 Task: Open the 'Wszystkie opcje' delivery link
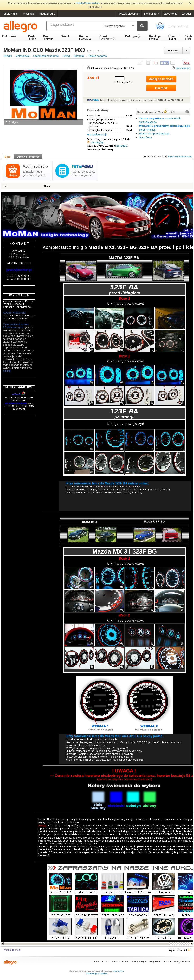[97, 134]
